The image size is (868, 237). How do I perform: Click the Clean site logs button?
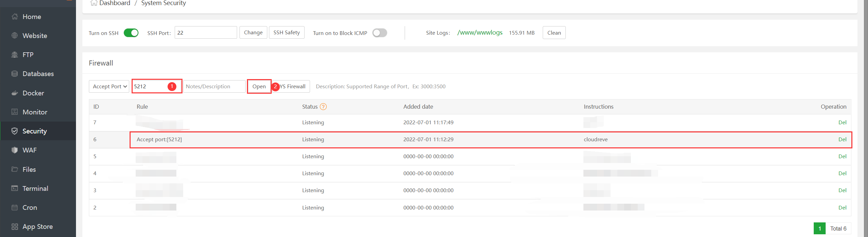click(x=554, y=33)
